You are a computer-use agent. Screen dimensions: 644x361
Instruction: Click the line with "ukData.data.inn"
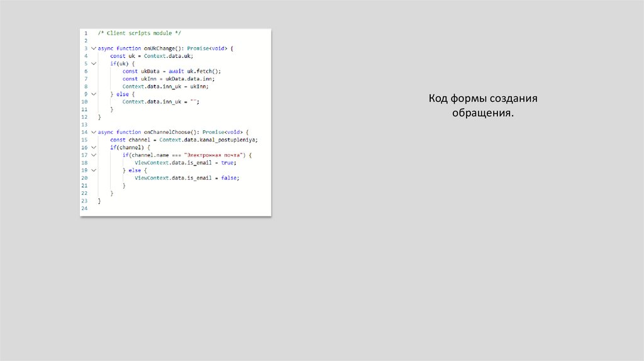[169, 79]
